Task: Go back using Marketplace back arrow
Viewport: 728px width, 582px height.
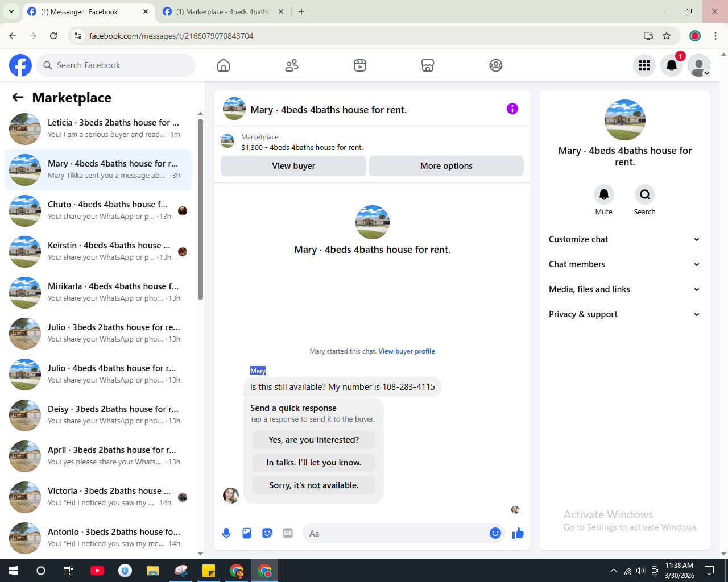Action: (18, 97)
